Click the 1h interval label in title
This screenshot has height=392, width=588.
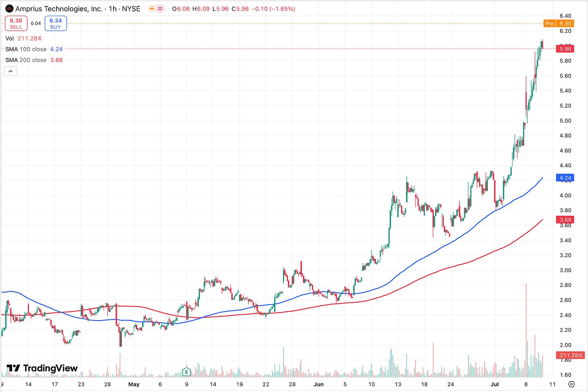(x=113, y=8)
